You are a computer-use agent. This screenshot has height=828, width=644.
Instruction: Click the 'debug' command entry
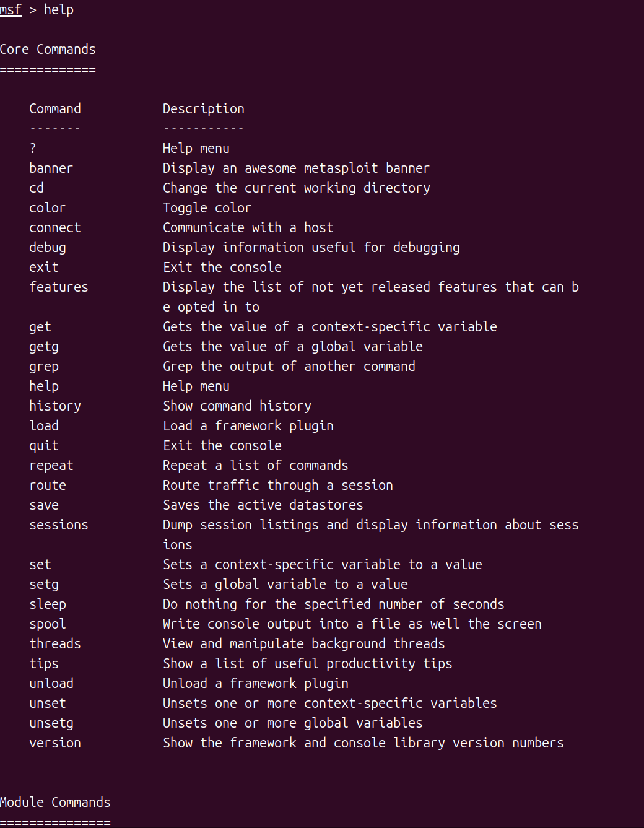tap(48, 248)
